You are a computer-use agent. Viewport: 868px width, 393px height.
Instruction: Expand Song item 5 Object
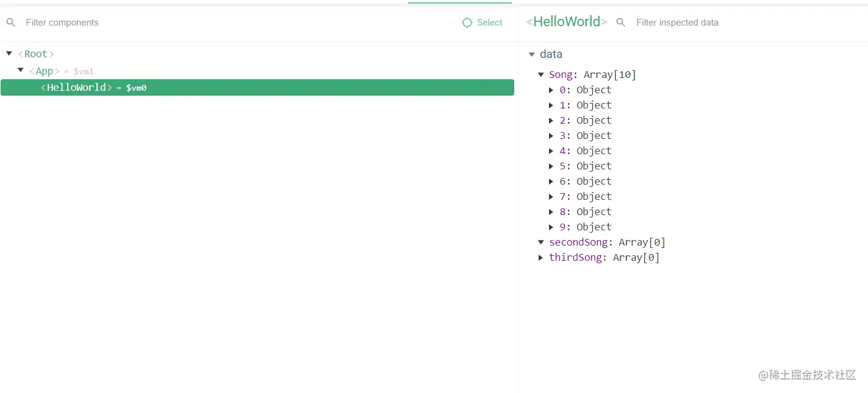pyautogui.click(x=551, y=166)
